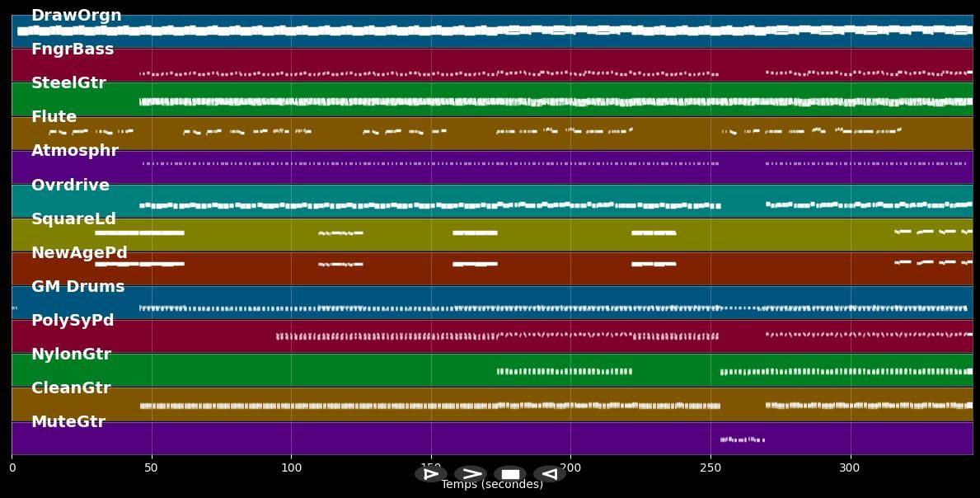The height and width of the screenshot is (498, 980).
Task: Click the left-pointing triangle playback button
Action: coord(549,474)
